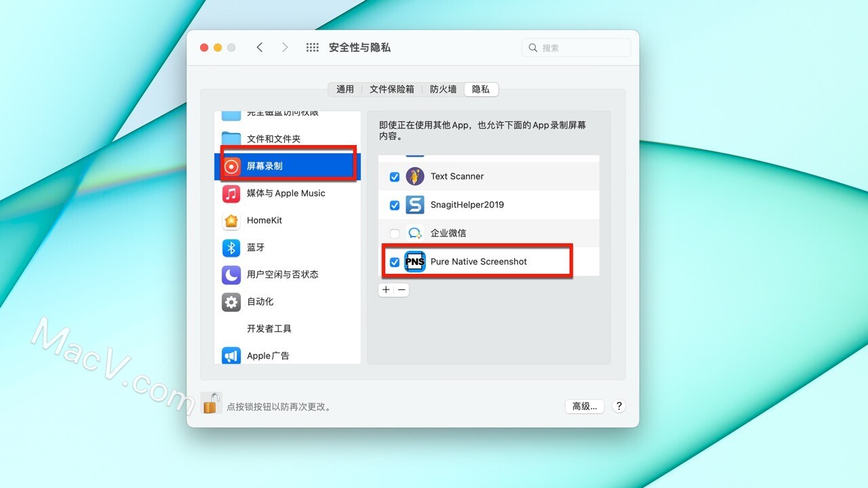This screenshot has height=488, width=868.
Task: Click the Screen Recording red circle icon
Action: pos(231,166)
